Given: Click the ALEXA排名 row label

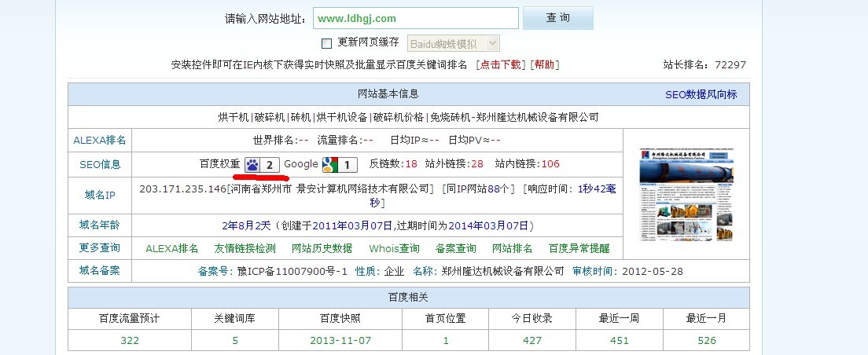Looking at the screenshot, I should 100,141.
